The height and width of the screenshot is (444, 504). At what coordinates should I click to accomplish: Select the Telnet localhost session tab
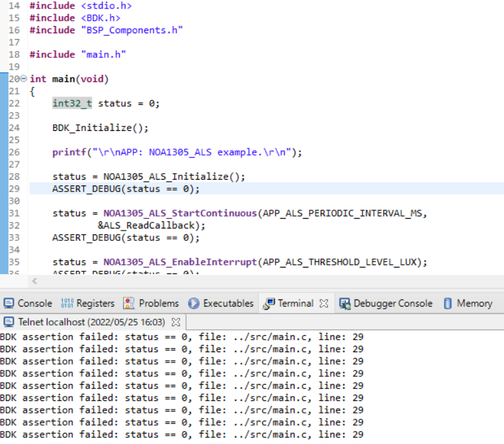tap(92, 322)
